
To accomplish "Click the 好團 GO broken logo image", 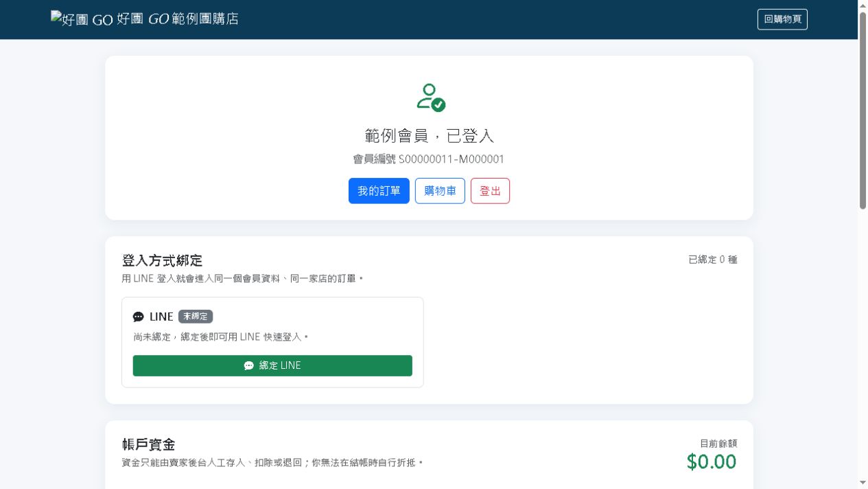I will (x=82, y=19).
